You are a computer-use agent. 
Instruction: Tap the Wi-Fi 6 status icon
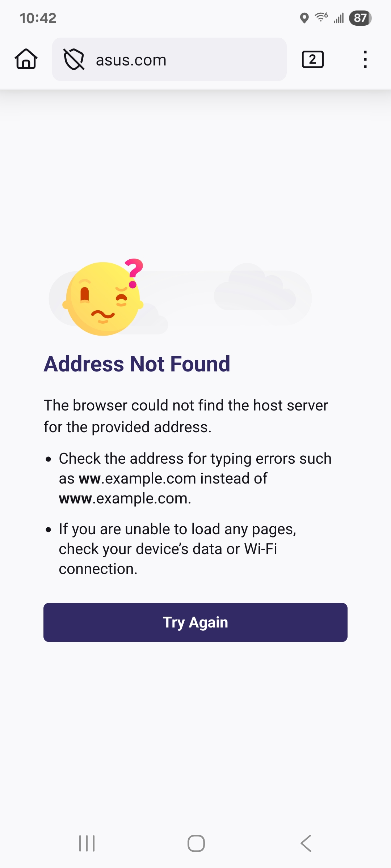click(x=321, y=17)
